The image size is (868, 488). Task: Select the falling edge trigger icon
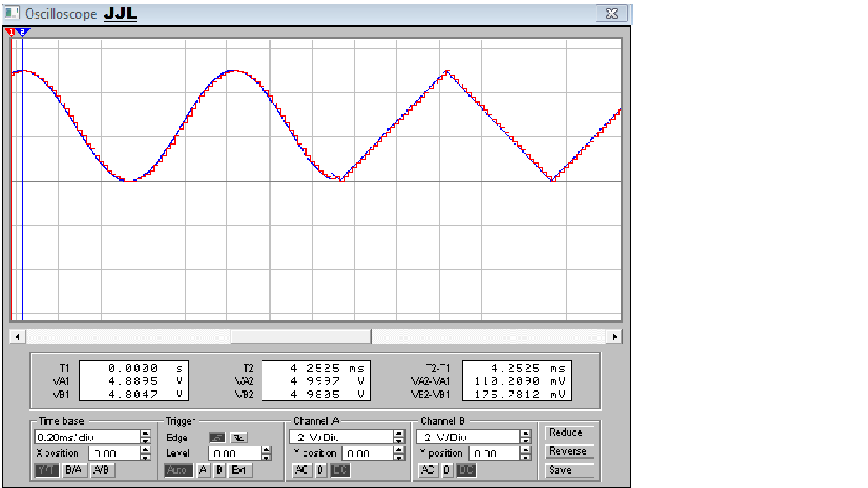pos(239,438)
